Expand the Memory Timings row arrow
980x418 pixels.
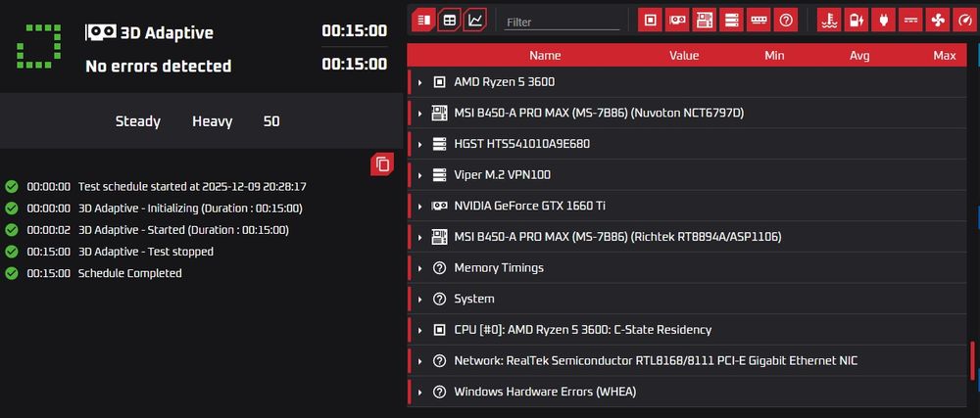[420, 268]
